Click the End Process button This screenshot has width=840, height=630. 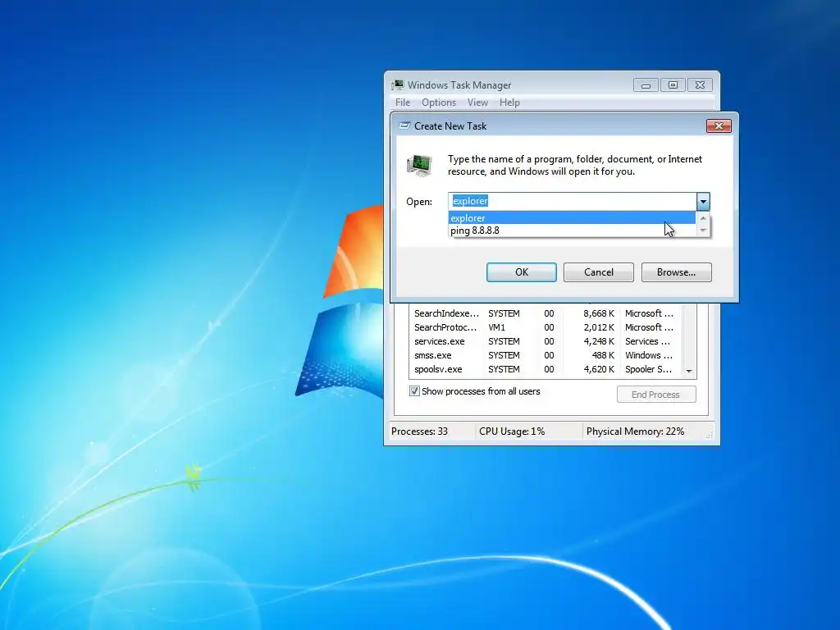tap(656, 395)
